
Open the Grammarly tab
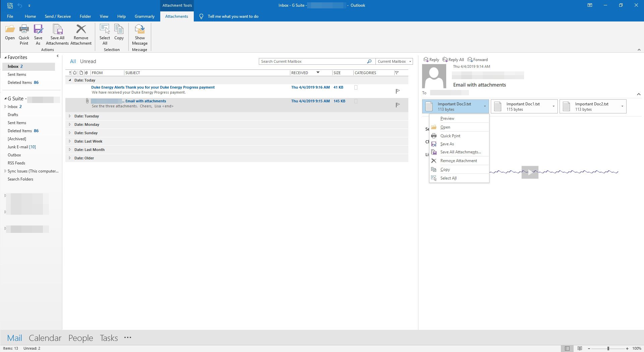pyautogui.click(x=144, y=16)
